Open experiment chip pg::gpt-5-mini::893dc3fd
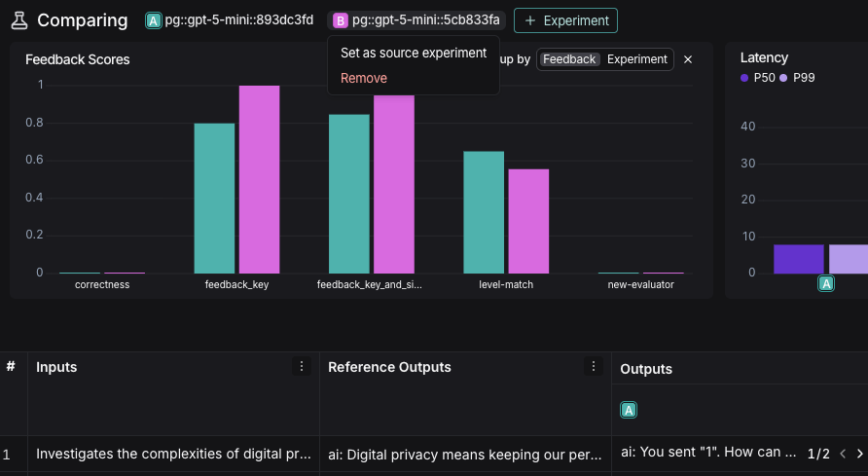 click(x=230, y=20)
